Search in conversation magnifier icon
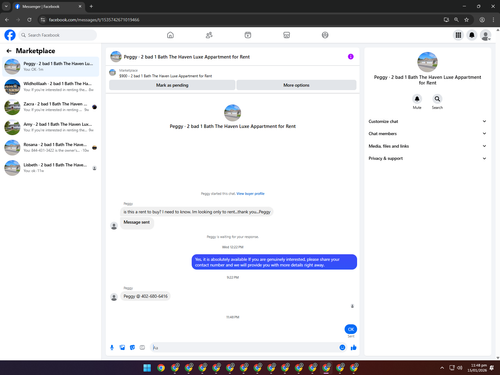Viewport: 500px width, 375px height. pyautogui.click(x=437, y=99)
